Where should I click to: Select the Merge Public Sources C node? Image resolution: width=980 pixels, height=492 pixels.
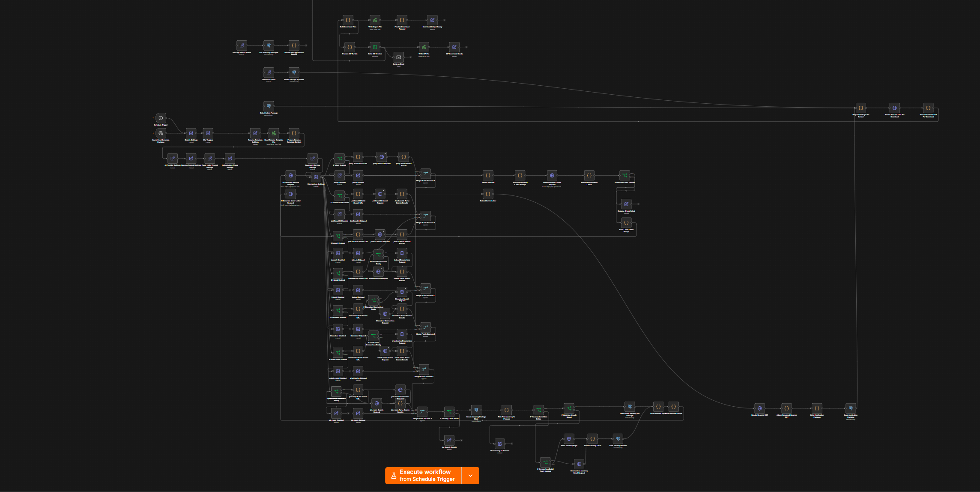[425, 288]
